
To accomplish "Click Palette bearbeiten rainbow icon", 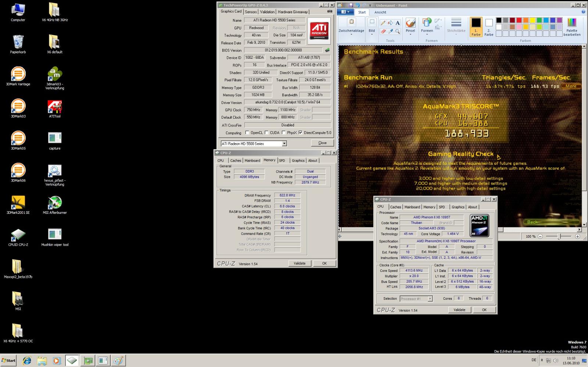I will coord(572,23).
